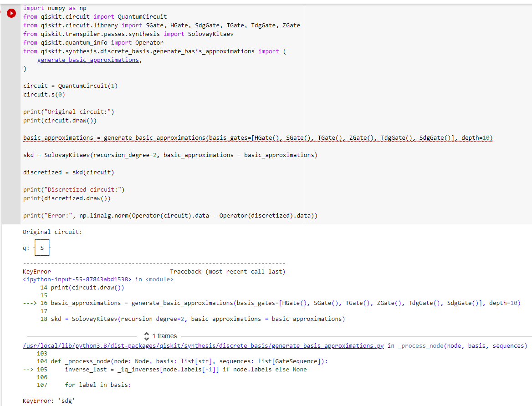Click the chevron icons beside 1 frames
The image size is (532, 406).
[x=147, y=336]
